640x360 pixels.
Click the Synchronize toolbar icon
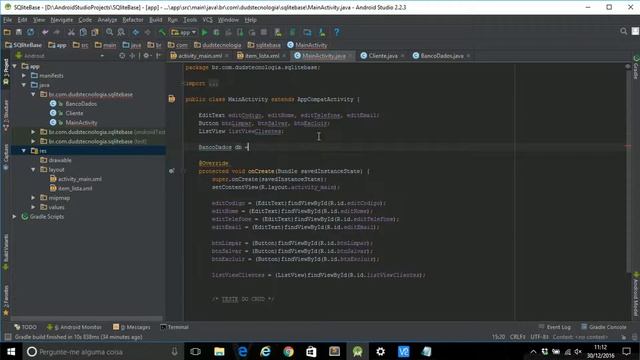point(31,32)
